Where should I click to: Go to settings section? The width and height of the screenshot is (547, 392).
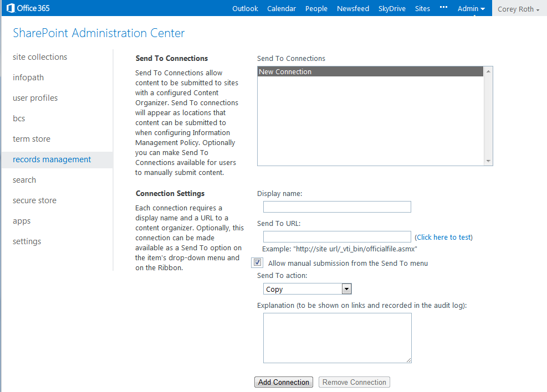[27, 241]
